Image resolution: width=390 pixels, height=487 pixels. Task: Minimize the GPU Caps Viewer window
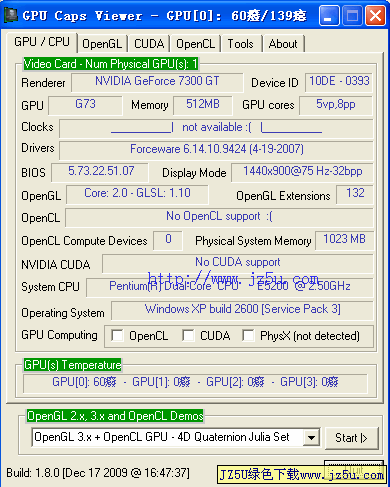pos(329,16)
